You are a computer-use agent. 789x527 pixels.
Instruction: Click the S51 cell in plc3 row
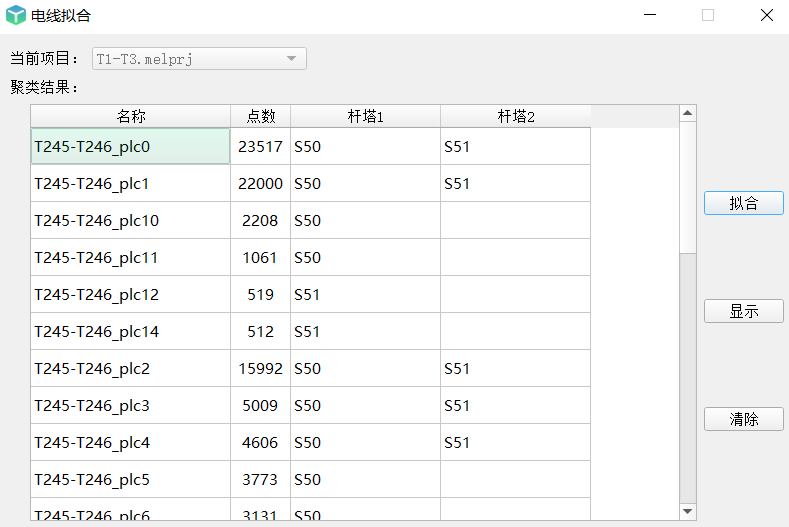pos(515,406)
